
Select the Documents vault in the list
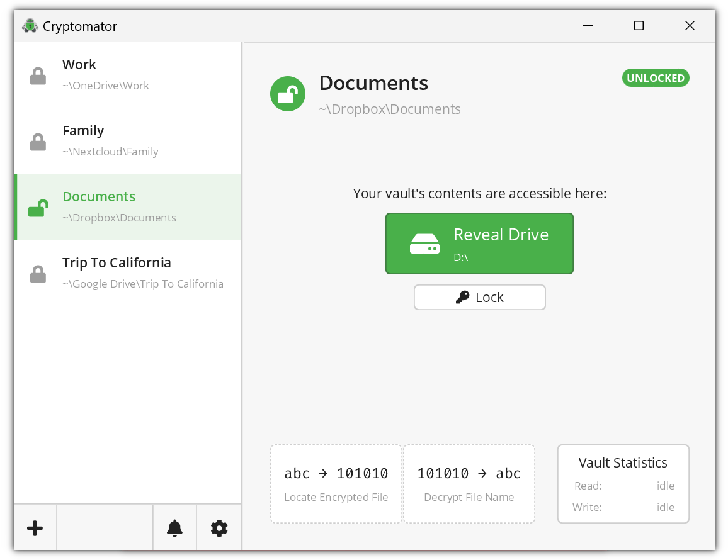[x=128, y=208]
